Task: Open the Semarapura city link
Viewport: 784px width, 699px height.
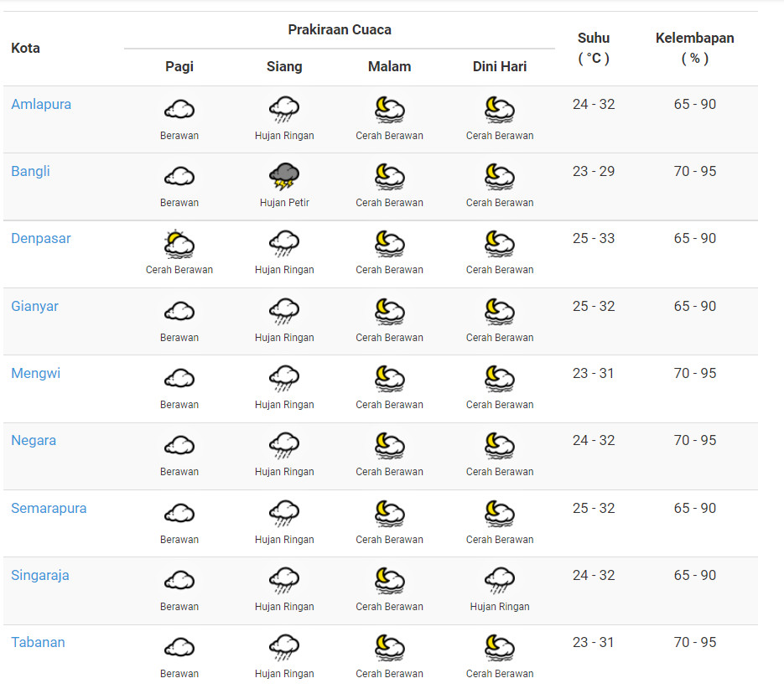Action: (x=49, y=509)
